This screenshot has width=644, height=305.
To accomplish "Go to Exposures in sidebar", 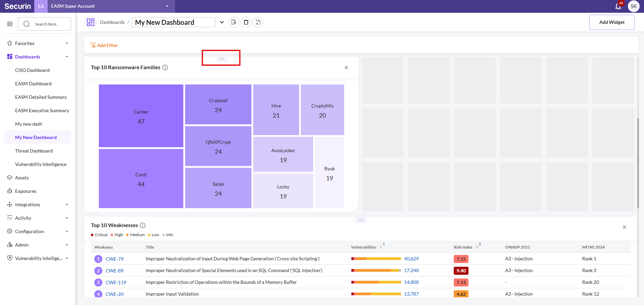I will pos(26,191).
